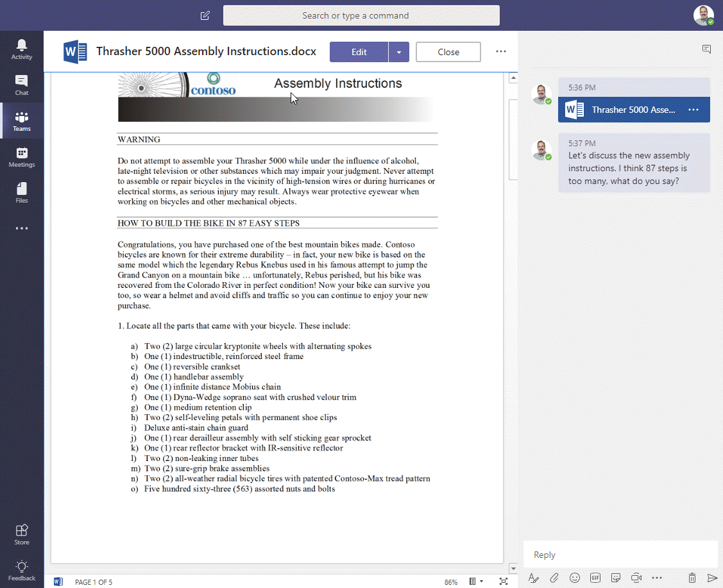Viewport: 723px width, 588px height.
Task: Open the Thrasher 5000 file card in chat
Action: [625, 110]
